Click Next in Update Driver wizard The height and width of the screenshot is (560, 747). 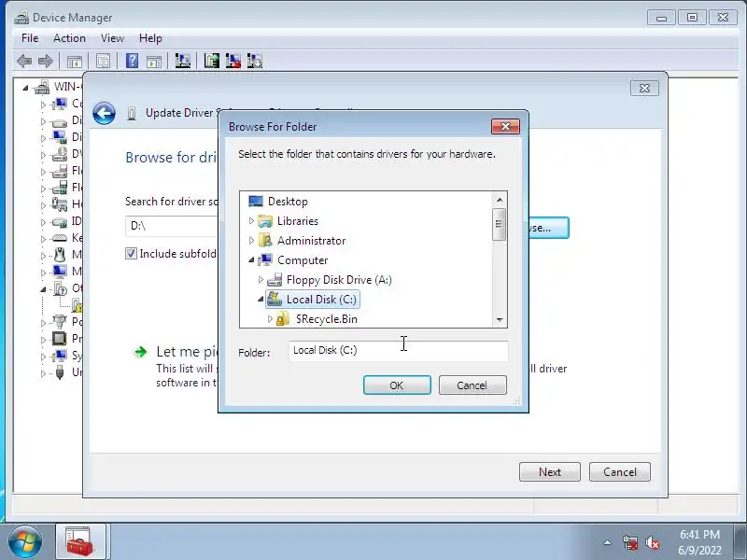(x=550, y=472)
